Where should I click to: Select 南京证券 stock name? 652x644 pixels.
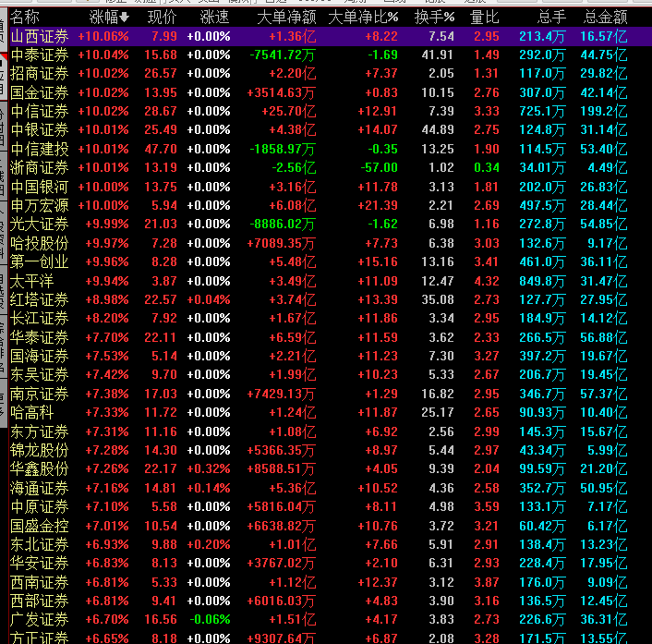click(40, 394)
